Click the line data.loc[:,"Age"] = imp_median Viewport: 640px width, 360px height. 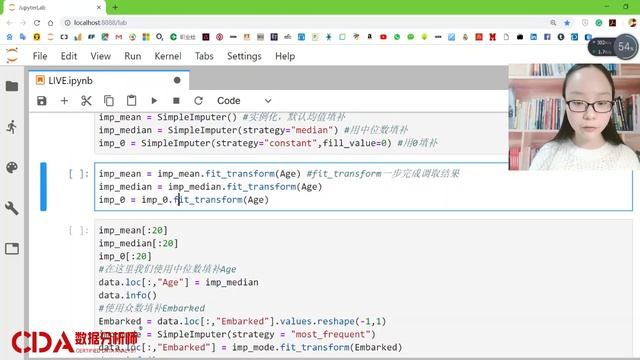[x=178, y=282]
